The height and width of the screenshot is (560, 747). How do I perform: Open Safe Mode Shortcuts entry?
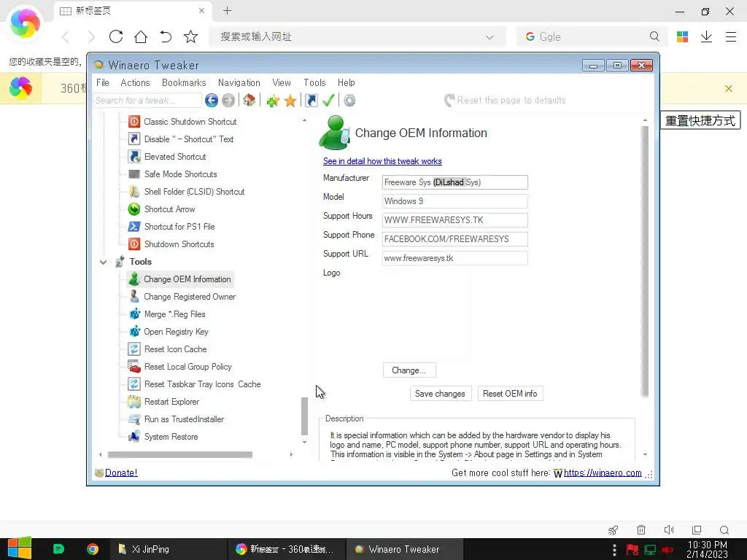tap(181, 174)
